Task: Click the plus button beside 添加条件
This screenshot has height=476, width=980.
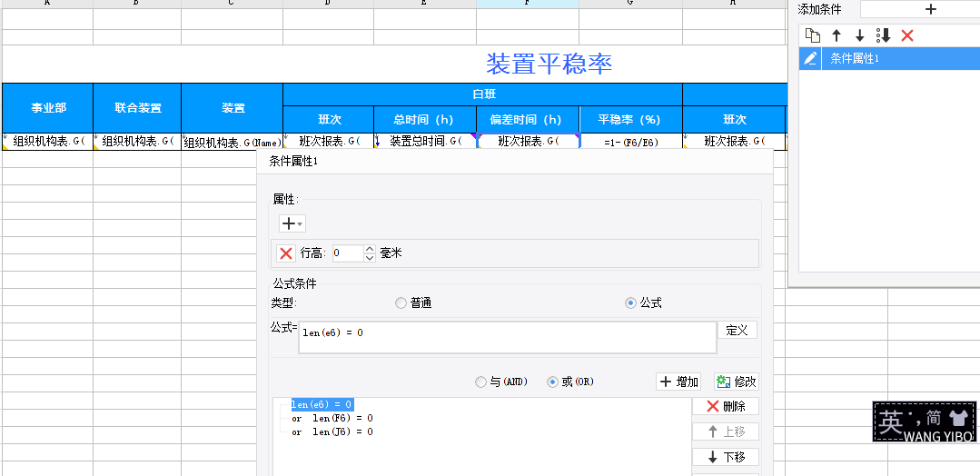Action: (931, 9)
